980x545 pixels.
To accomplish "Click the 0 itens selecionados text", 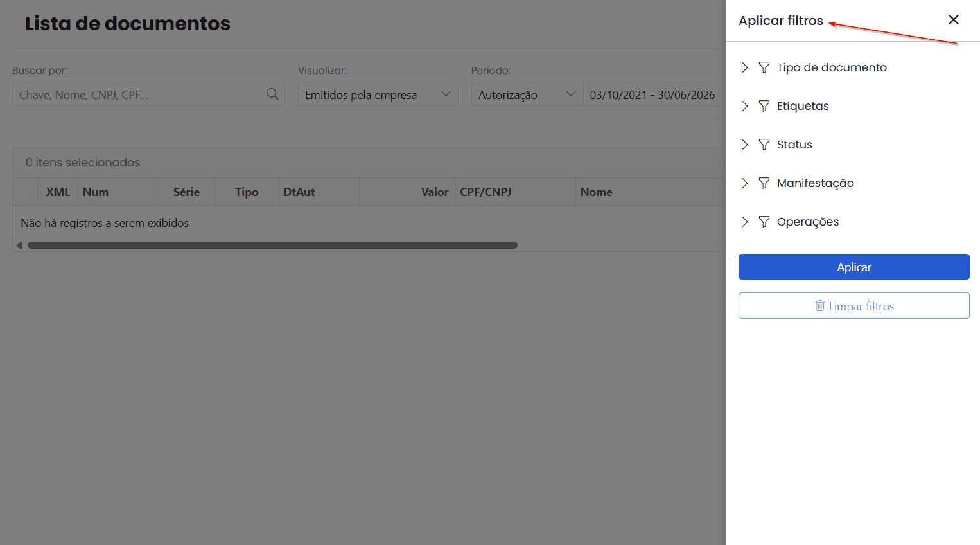I will [83, 163].
